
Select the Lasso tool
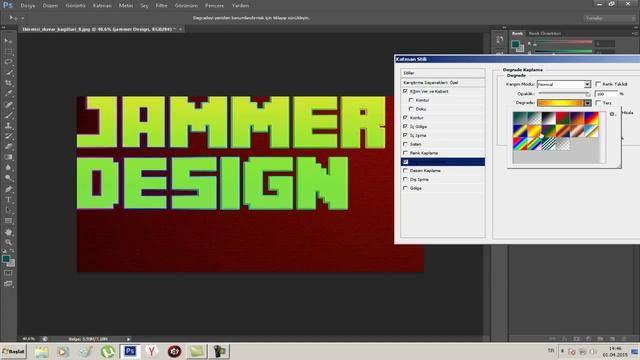[x=8, y=62]
